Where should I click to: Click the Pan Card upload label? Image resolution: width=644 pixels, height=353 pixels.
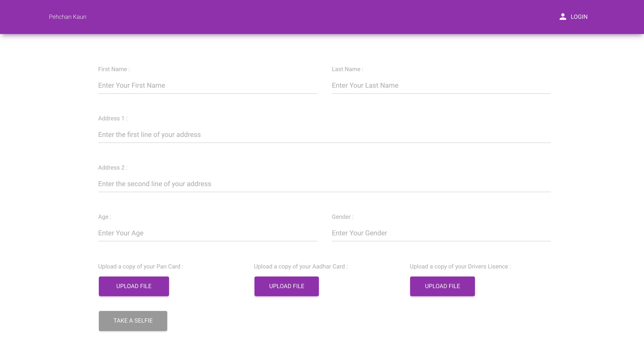(x=140, y=267)
